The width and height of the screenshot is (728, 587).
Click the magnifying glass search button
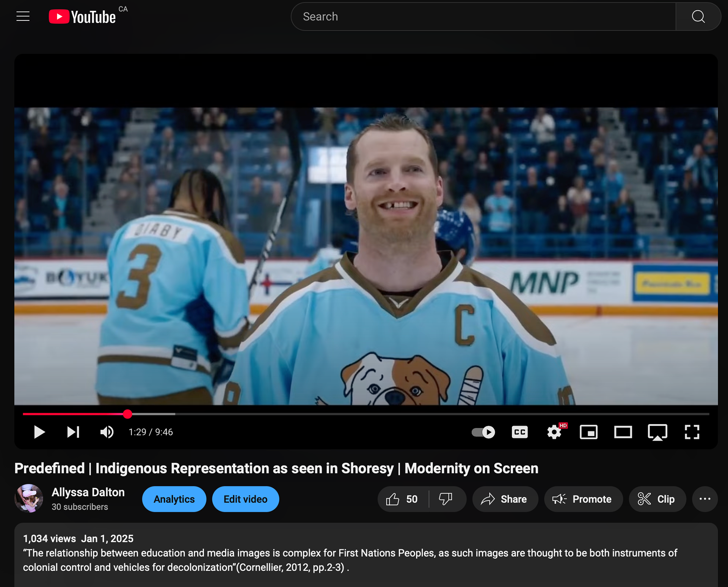[698, 17]
